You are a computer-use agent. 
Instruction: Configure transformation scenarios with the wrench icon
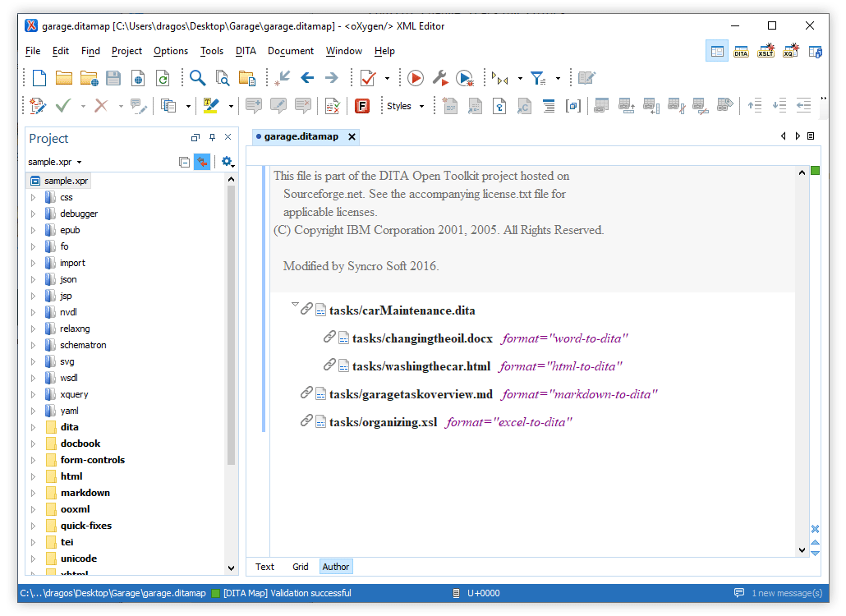(440, 78)
